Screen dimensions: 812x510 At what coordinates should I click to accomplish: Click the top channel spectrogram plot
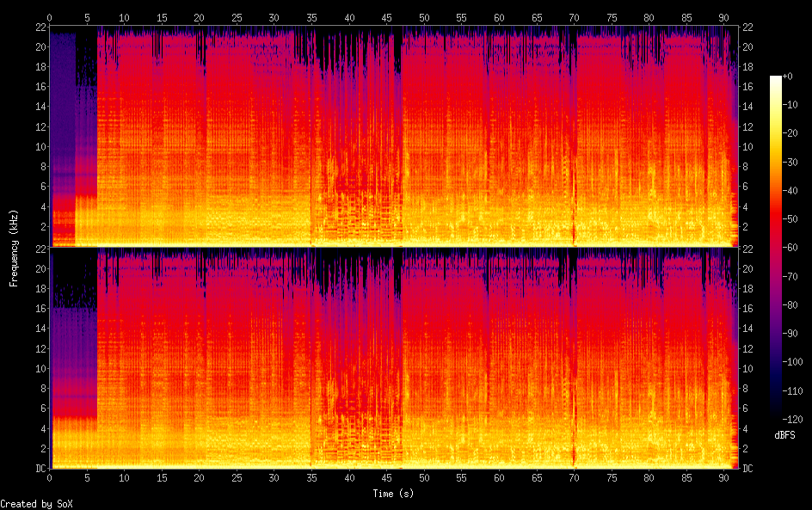coord(394,138)
